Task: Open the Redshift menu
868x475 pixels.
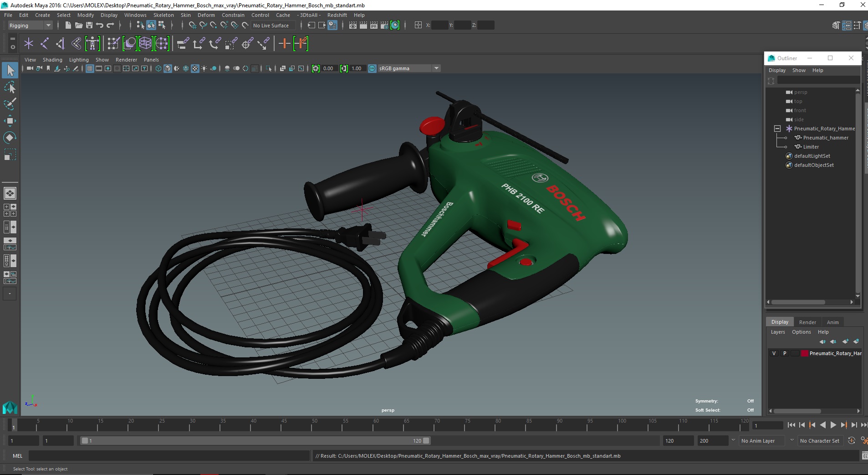Action: [337, 15]
